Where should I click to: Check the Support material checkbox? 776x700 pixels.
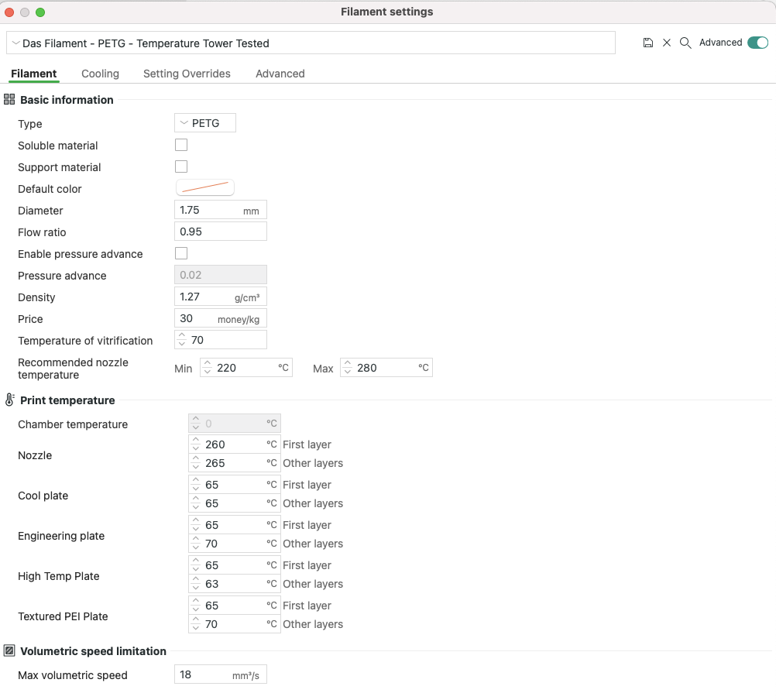click(181, 166)
